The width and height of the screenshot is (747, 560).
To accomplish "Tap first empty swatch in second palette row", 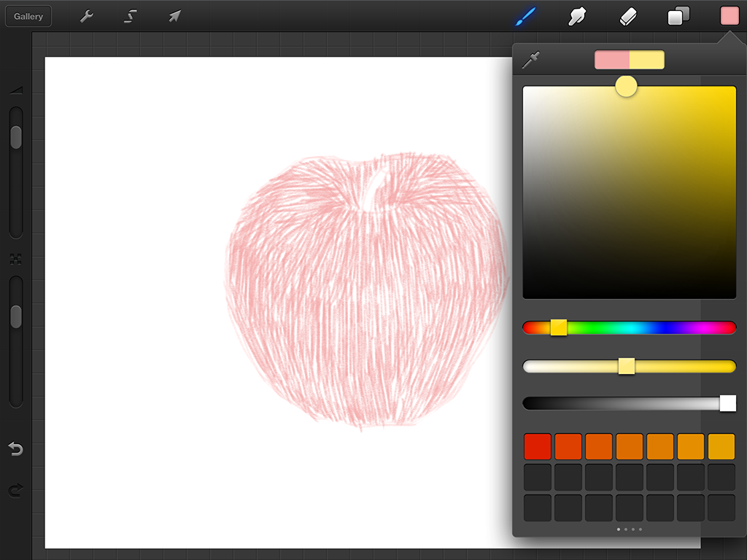I will [x=538, y=477].
